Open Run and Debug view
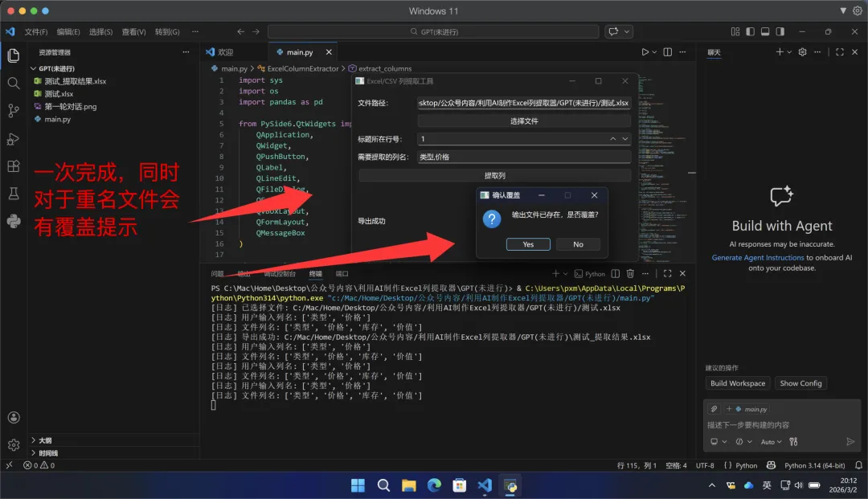The image size is (868, 499). pyautogui.click(x=14, y=139)
